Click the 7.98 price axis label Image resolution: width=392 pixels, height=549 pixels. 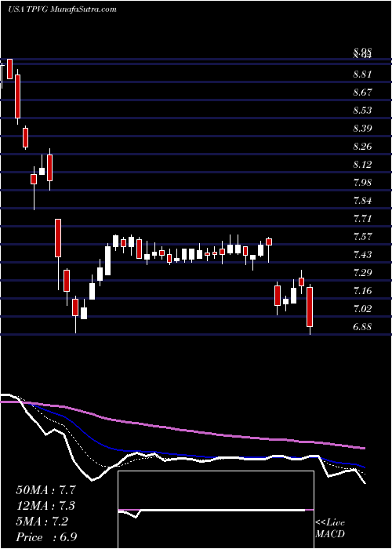point(362,183)
